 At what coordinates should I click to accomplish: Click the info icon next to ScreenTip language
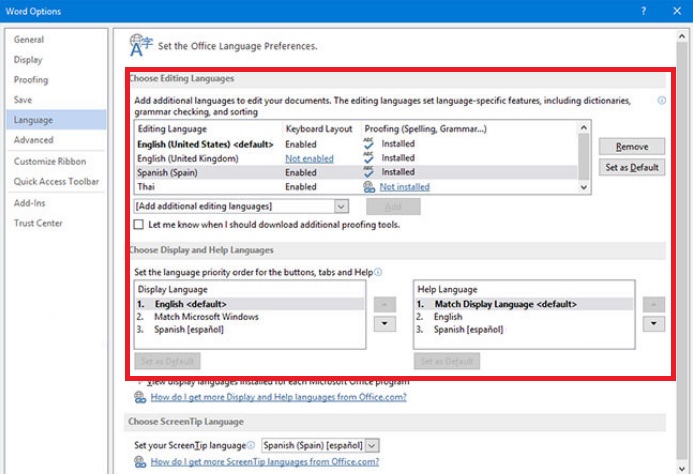251,445
